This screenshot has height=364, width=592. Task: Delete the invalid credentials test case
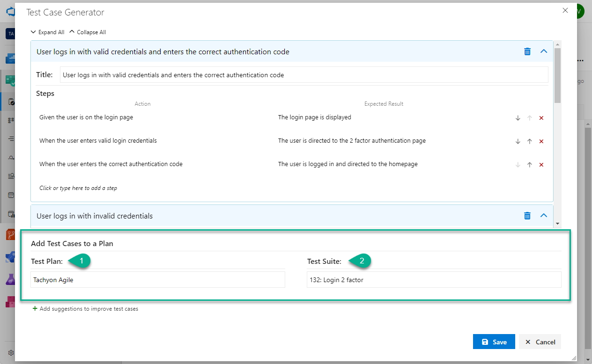click(x=527, y=216)
